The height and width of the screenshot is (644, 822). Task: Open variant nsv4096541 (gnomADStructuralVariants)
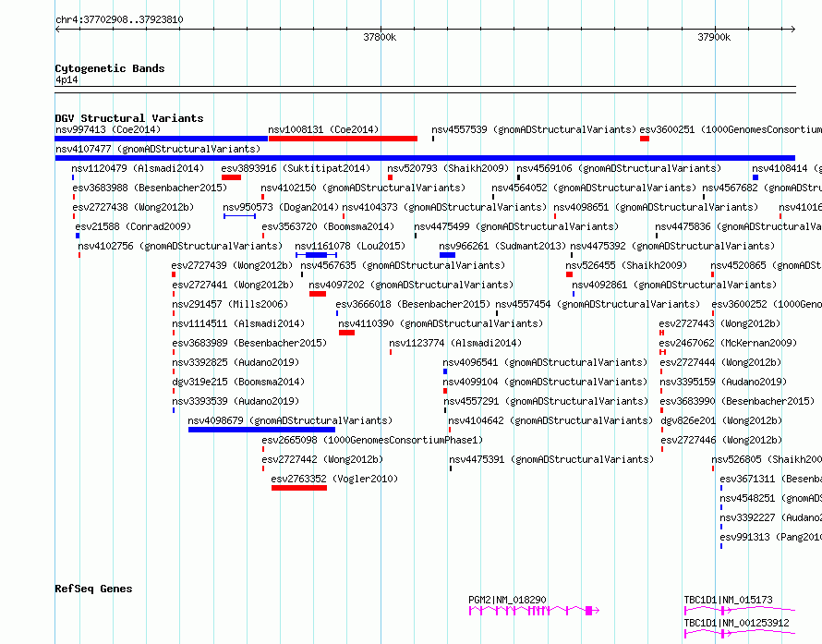tap(545, 362)
